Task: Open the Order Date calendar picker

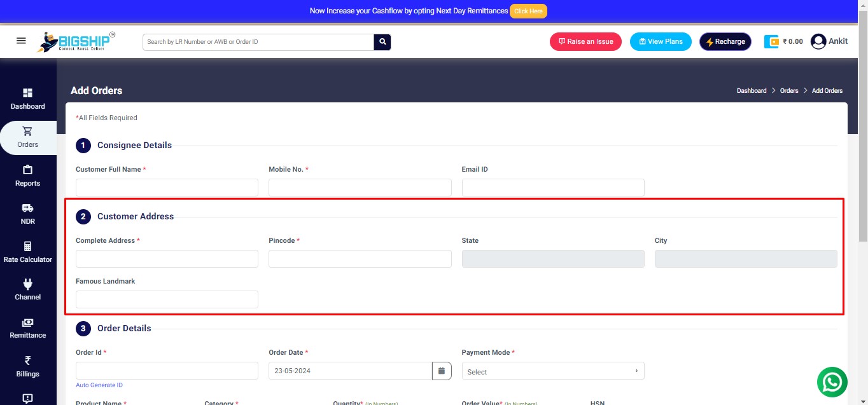Action: [x=442, y=370]
